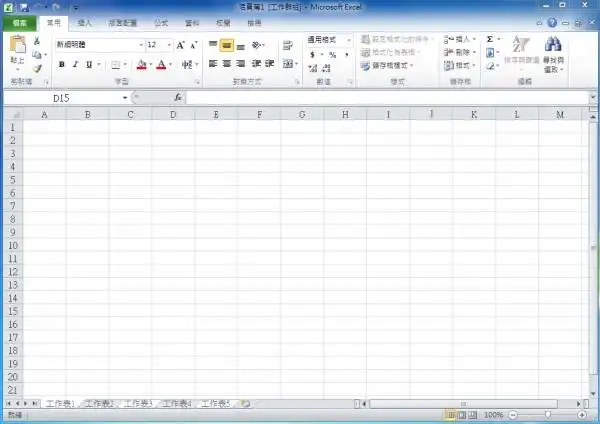The width and height of the screenshot is (600, 424).
Task: Open the number format dropdown (通用格式)
Action: tap(329, 40)
